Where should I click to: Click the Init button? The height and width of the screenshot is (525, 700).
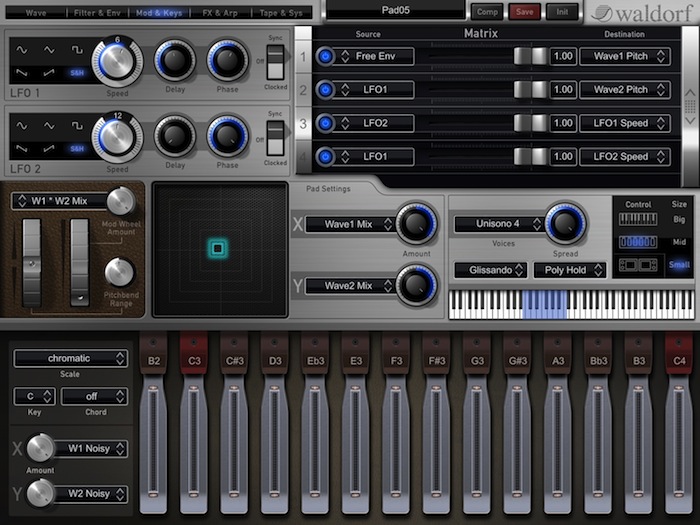click(x=562, y=12)
